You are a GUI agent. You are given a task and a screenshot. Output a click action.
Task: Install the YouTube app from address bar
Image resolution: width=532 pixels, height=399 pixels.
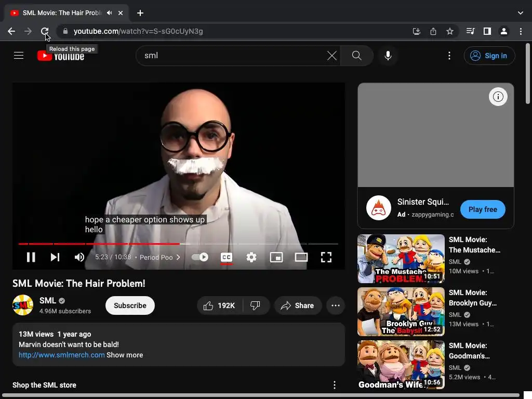pyautogui.click(x=416, y=31)
